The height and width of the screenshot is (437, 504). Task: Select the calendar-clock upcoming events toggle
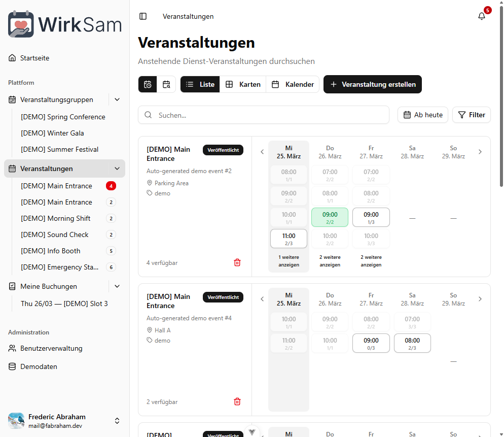pos(148,84)
